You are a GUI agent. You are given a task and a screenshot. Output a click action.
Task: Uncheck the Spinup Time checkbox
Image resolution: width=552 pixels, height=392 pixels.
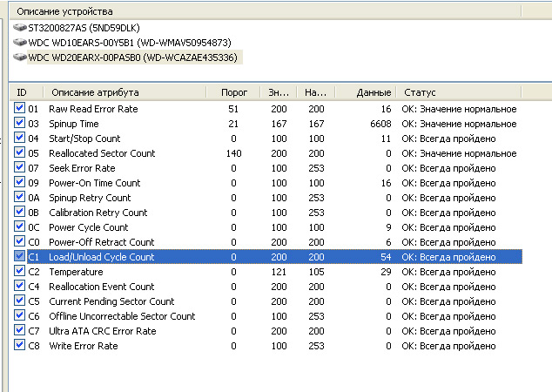click(19, 123)
